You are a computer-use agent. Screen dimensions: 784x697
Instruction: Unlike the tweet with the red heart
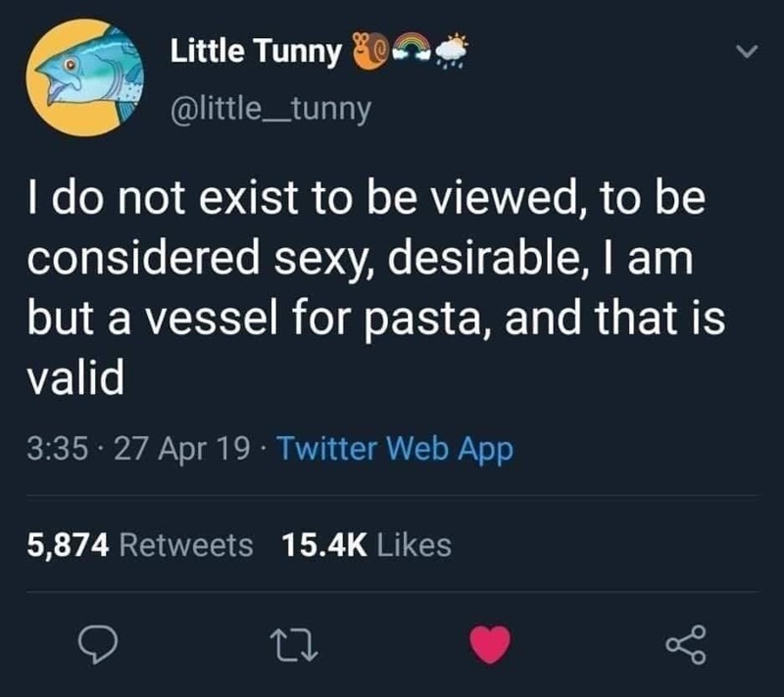click(x=491, y=644)
